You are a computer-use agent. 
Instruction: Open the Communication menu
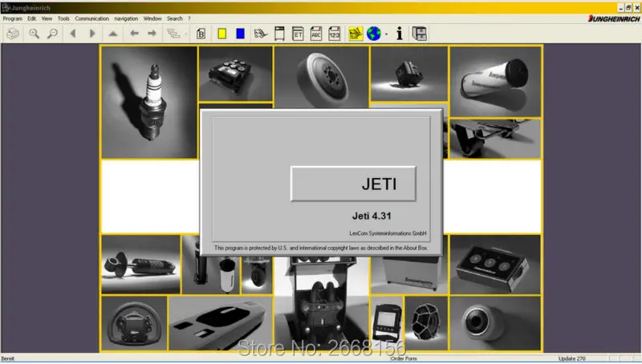(x=91, y=18)
